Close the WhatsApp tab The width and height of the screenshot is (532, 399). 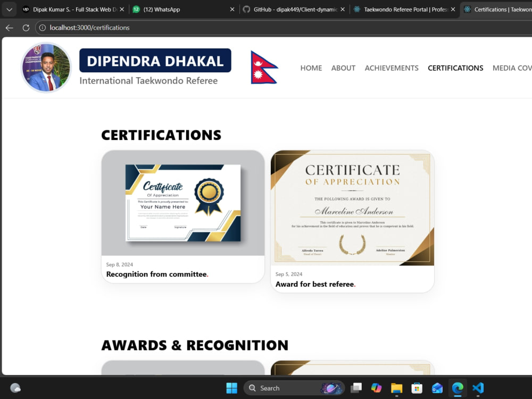coord(232,10)
